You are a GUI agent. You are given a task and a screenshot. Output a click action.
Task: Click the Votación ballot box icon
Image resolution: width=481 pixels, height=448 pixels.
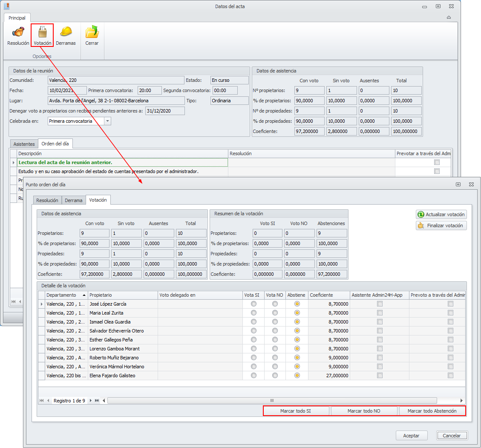coord(42,32)
